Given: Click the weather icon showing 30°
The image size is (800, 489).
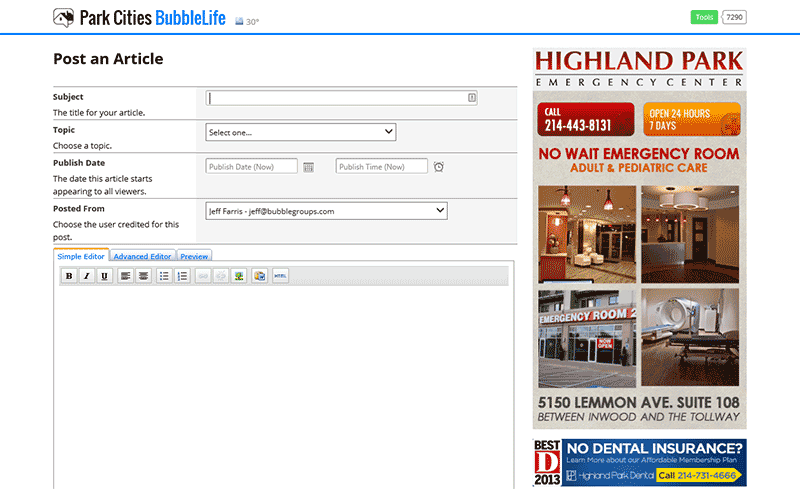Looking at the screenshot, I should tap(239, 21).
